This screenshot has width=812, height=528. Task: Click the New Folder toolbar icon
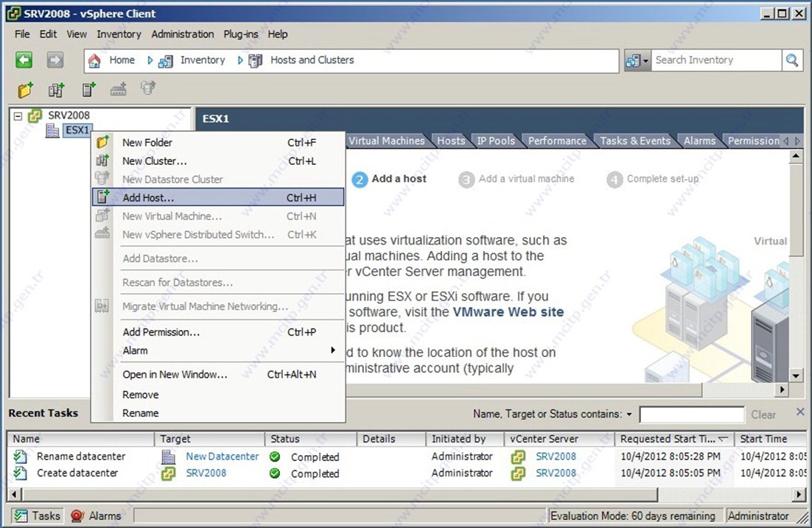click(x=25, y=90)
